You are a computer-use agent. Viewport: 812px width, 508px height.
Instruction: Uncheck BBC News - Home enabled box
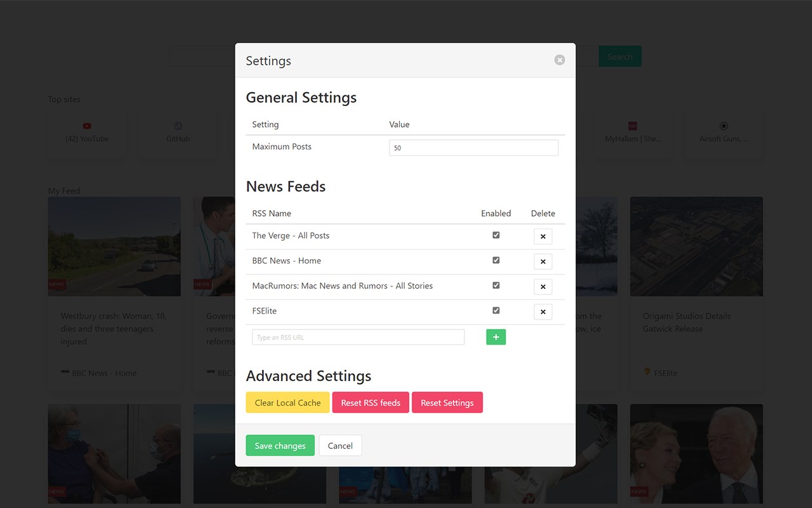[496, 260]
